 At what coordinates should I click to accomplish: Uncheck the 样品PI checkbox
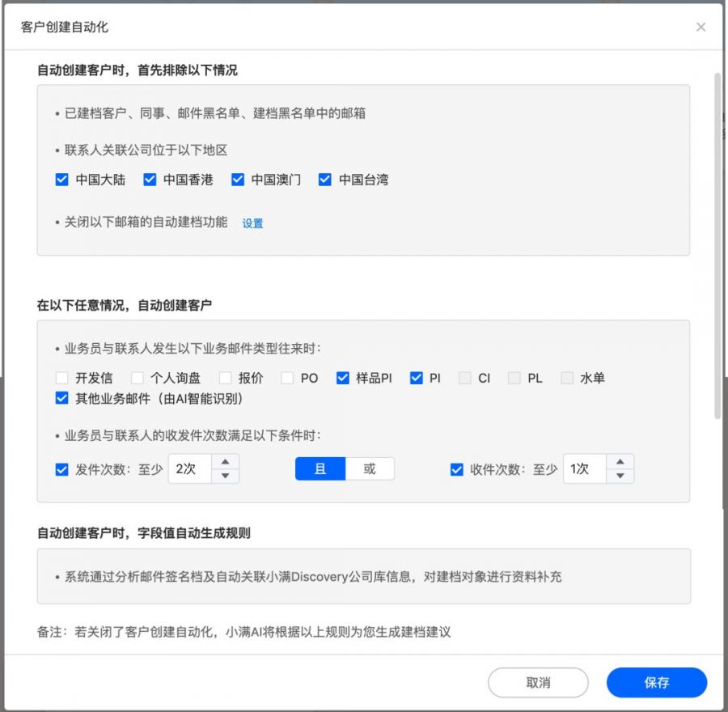(x=343, y=378)
